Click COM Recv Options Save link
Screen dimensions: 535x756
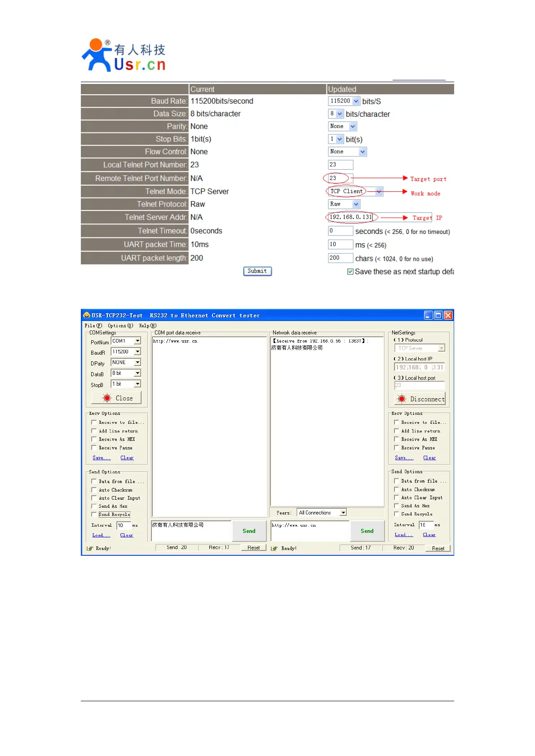[101, 457]
